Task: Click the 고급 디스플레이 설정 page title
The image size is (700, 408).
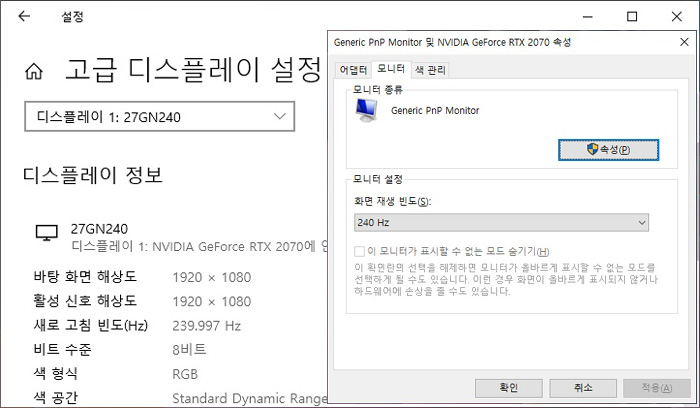Action: (193, 71)
